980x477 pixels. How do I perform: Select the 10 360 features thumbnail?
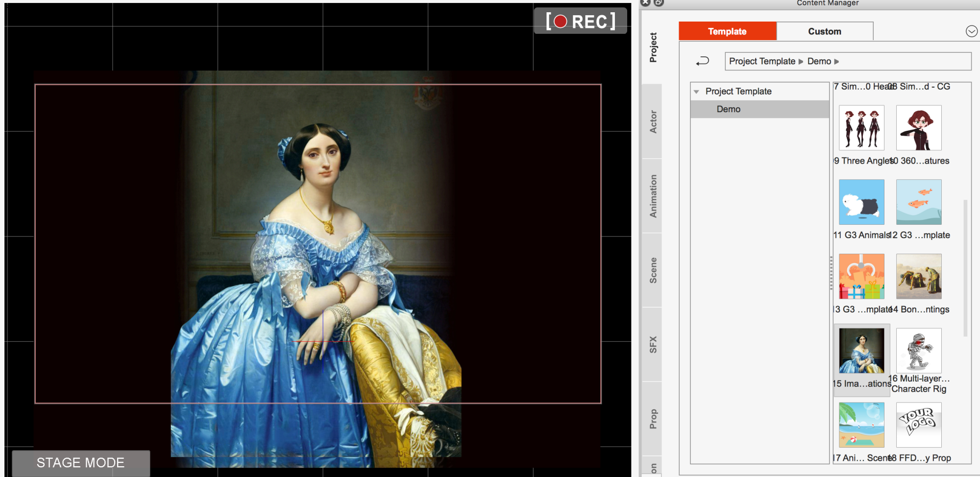pyautogui.click(x=919, y=128)
